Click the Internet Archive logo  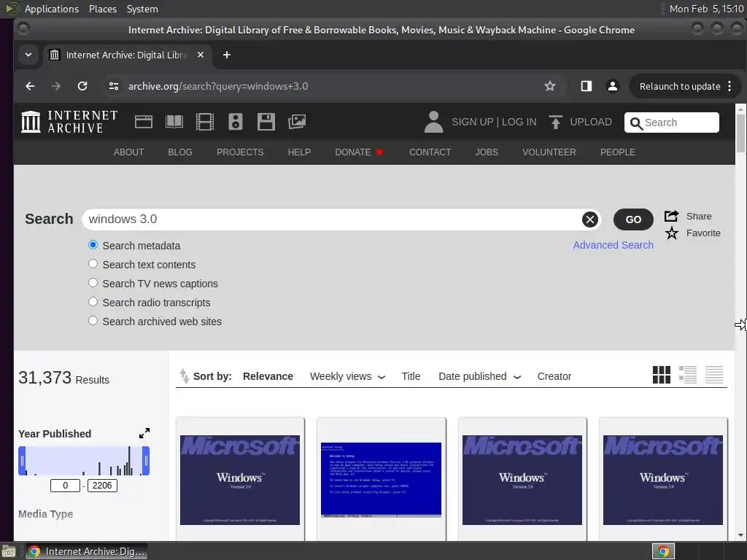click(x=69, y=122)
